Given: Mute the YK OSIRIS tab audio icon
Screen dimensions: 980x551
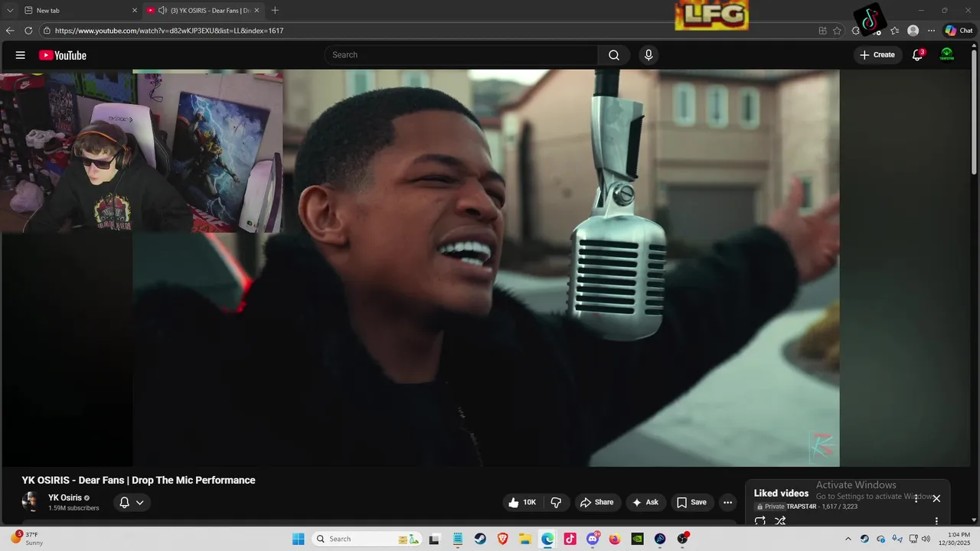Looking at the screenshot, I should (x=162, y=10).
